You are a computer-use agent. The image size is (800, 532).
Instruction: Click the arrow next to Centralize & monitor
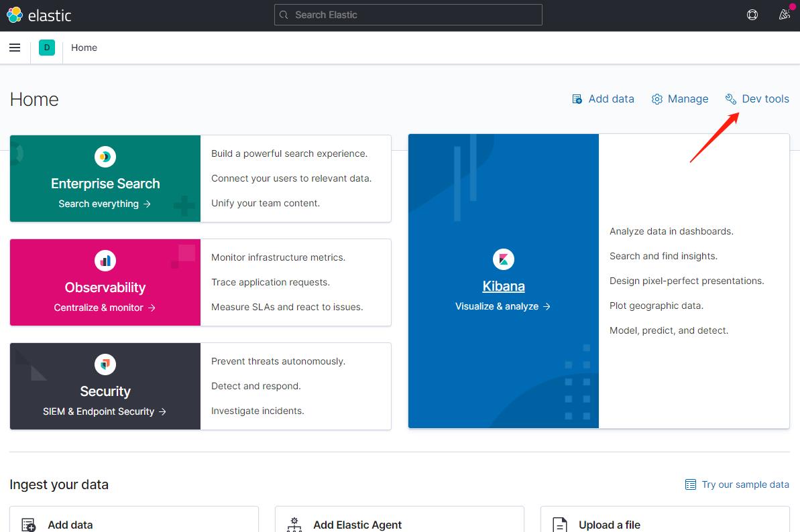(152, 308)
